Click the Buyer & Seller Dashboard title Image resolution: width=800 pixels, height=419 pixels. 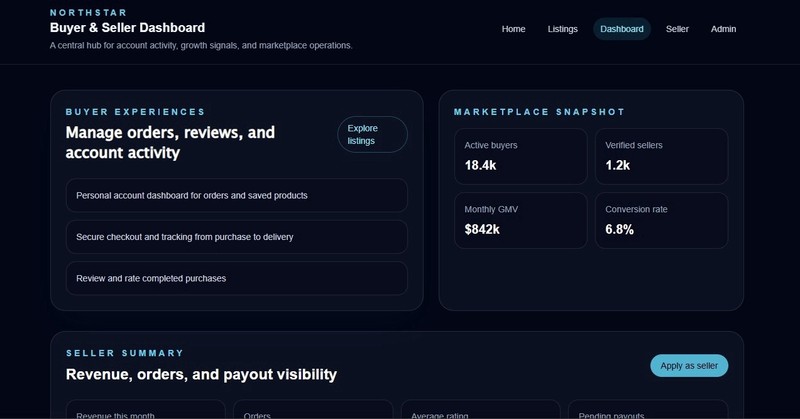coord(128,28)
